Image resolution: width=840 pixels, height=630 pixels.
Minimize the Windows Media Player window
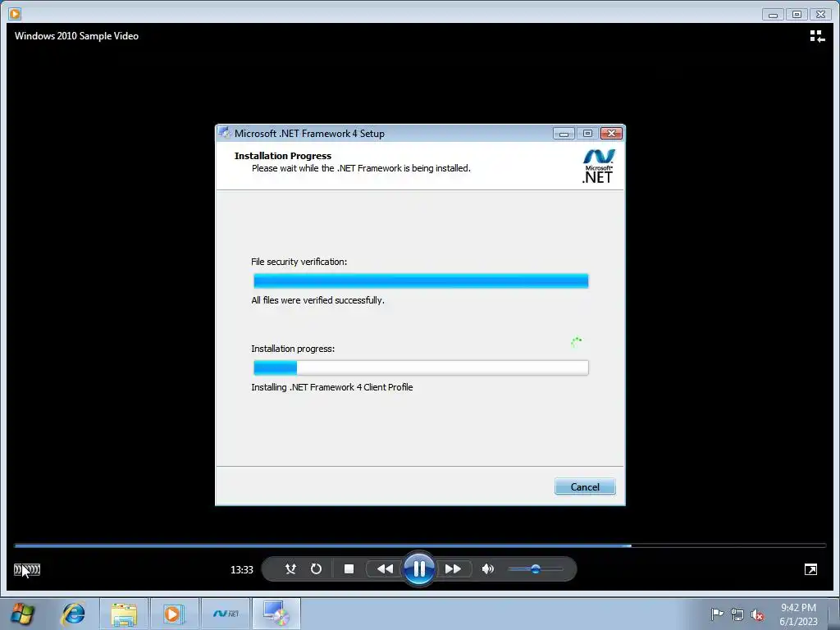pos(773,15)
